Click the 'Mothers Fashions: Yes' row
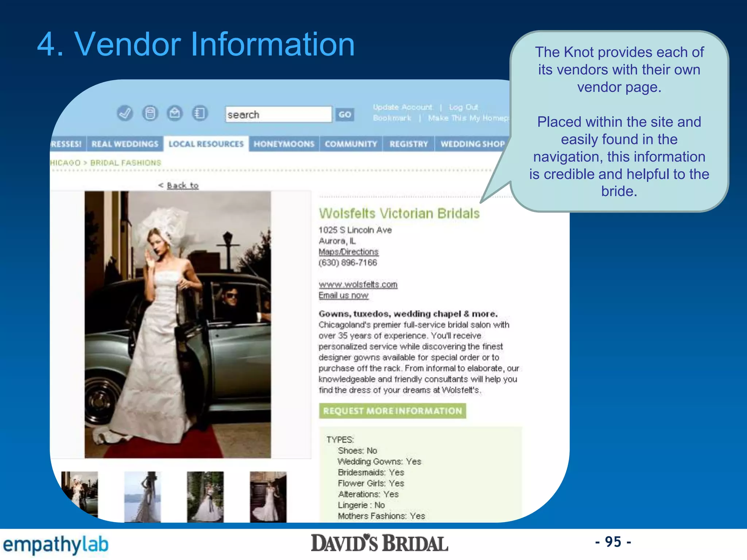 [382, 516]
